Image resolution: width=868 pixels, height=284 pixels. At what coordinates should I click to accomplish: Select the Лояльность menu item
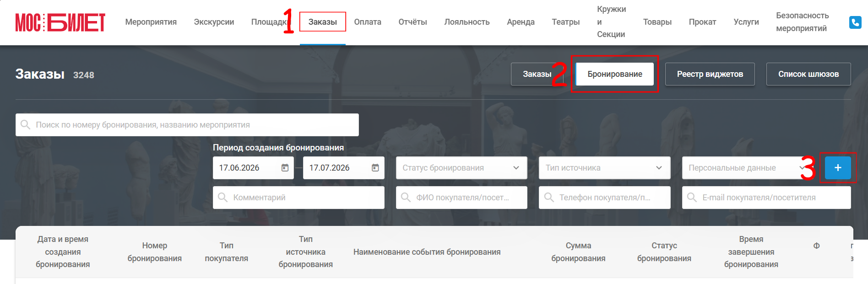(467, 22)
